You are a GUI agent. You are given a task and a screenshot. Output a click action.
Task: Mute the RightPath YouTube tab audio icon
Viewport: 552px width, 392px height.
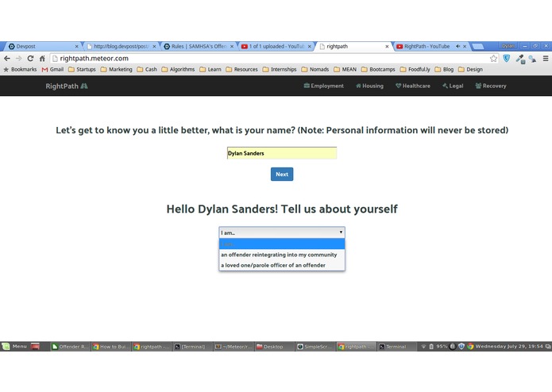[x=457, y=46]
